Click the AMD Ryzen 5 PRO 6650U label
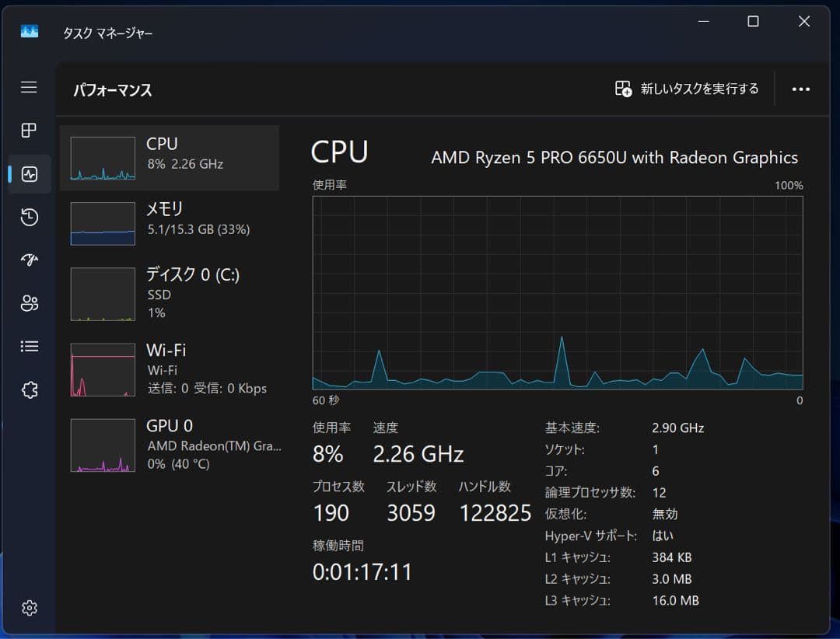This screenshot has width=840, height=639. [x=614, y=158]
